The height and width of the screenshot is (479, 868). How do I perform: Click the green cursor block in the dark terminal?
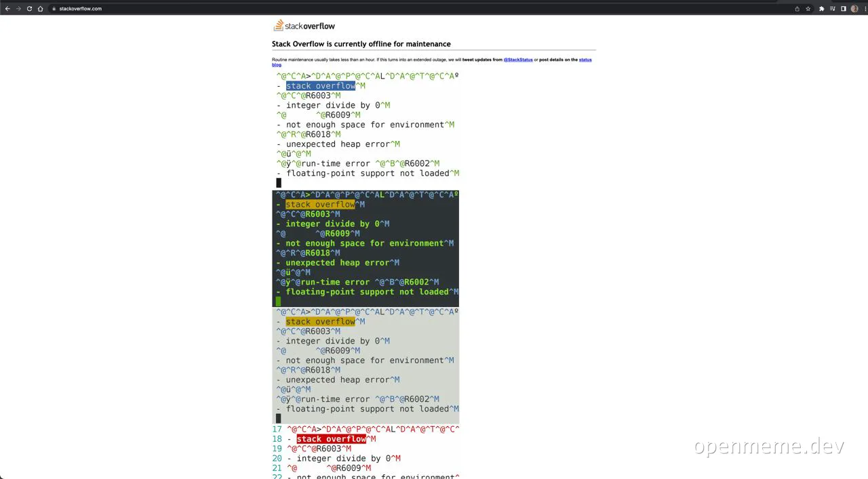click(278, 301)
